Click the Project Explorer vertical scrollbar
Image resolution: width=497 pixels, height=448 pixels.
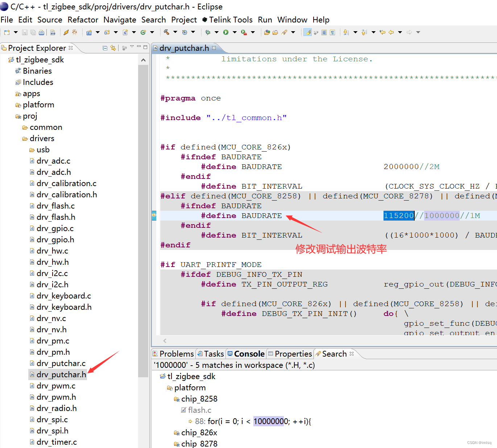coord(143,218)
